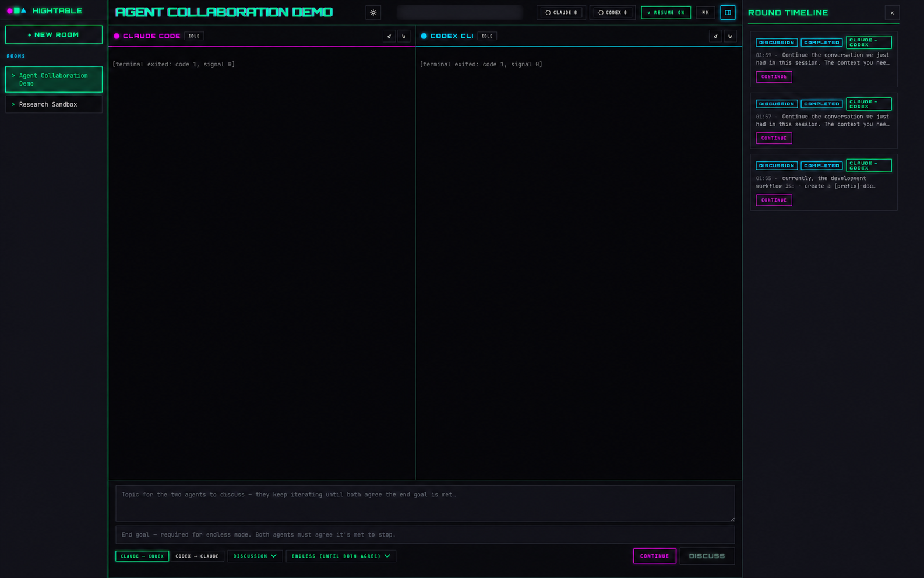
Task: Click counterclockwise arrow icon in Codex CLI panel
Action: pyautogui.click(x=715, y=36)
